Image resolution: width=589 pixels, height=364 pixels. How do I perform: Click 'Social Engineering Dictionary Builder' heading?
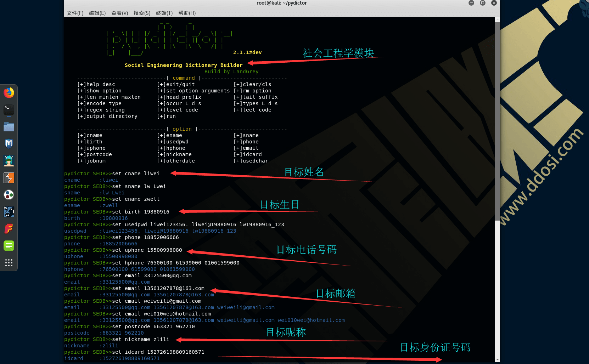184,65
